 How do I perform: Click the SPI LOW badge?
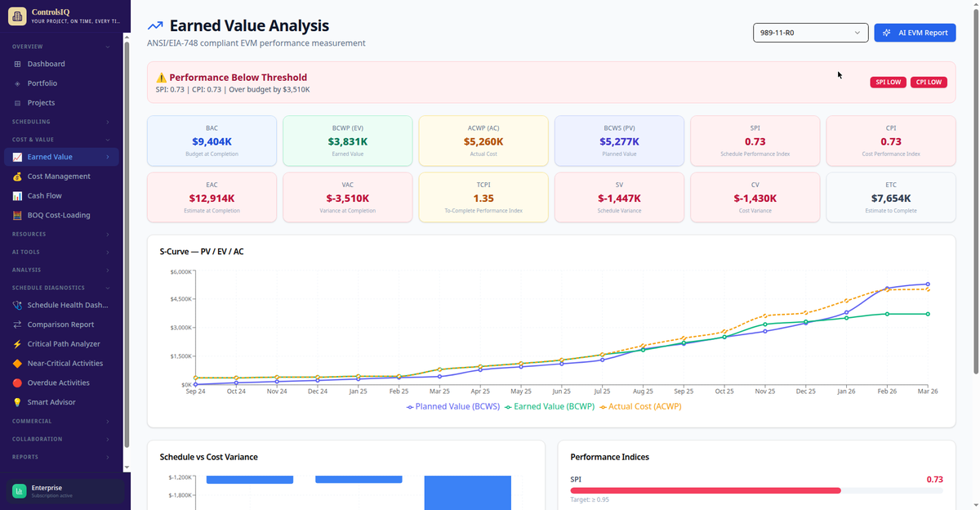pyautogui.click(x=889, y=83)
